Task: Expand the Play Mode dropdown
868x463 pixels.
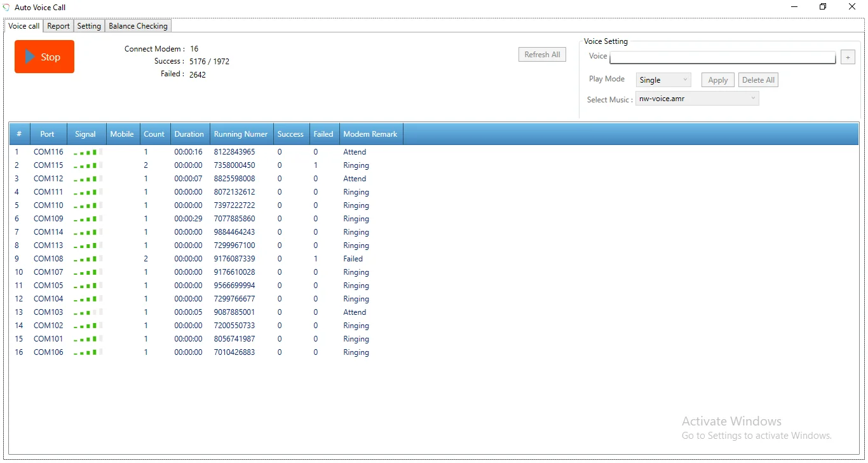Action: pos(663,80)
